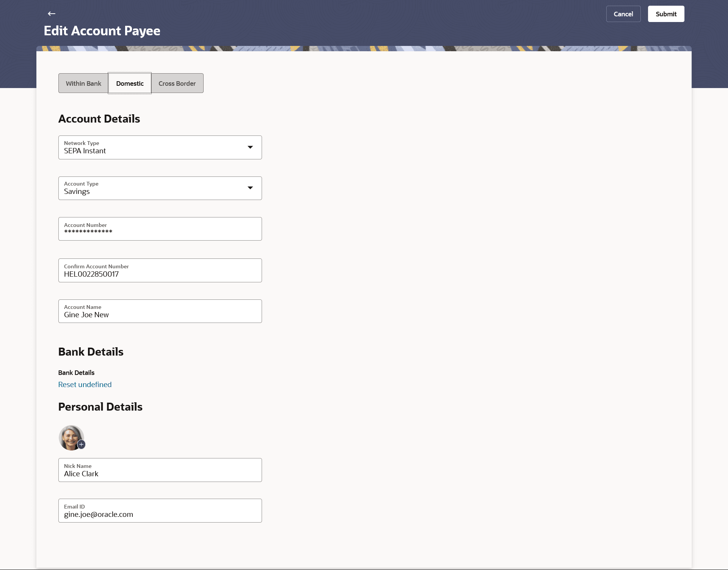This screenshot has width=728, height=570.
Task: Edit the Account Name field
Action: click(x=160, y=311)
